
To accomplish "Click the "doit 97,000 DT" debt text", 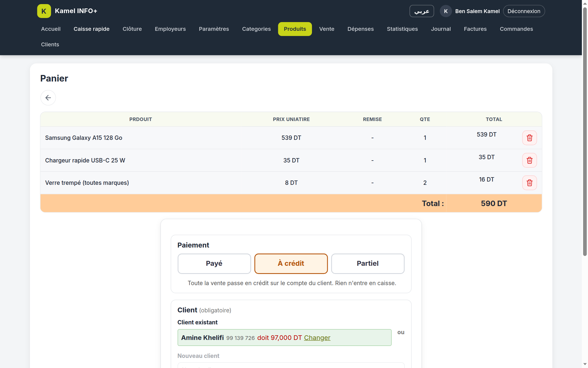I will click(x=279, y=337).
